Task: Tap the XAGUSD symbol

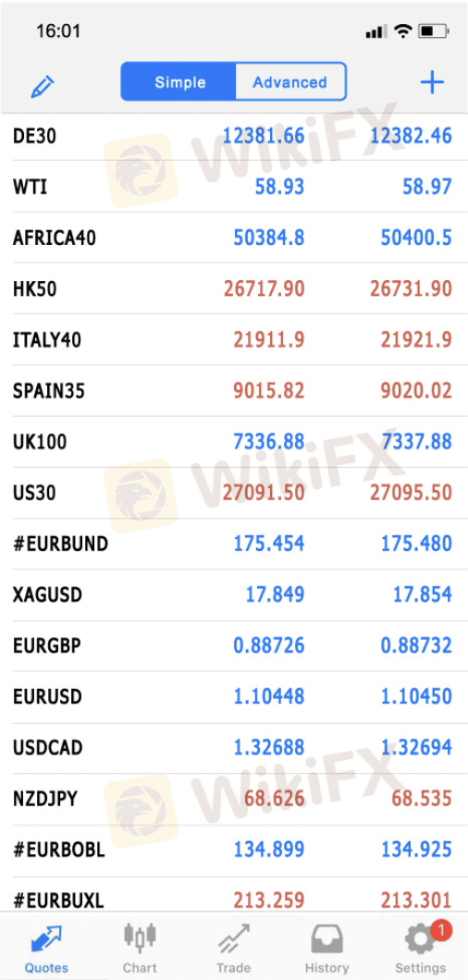Action: click(x=47, y=594)
